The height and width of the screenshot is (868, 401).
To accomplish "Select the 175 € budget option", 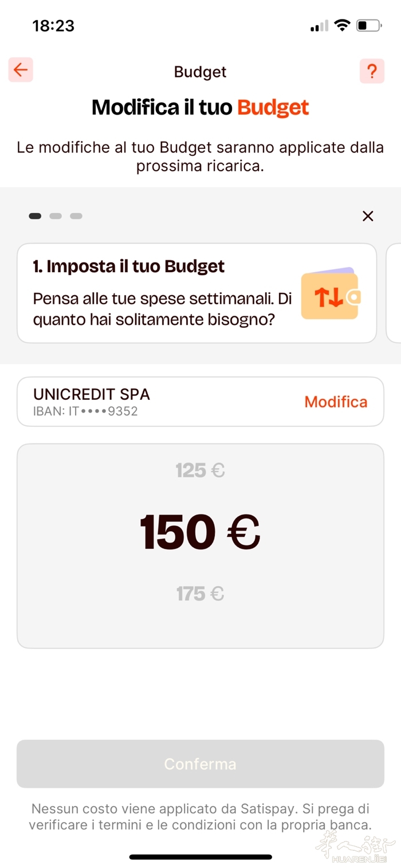I will click(200, 594).
